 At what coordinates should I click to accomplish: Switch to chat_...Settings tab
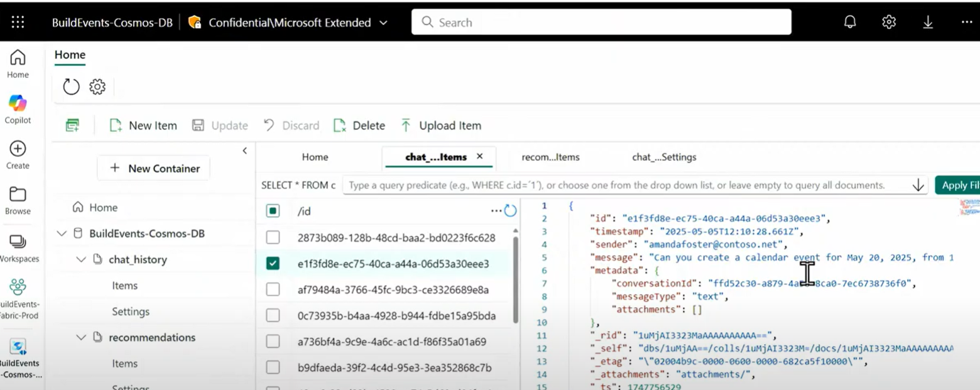[x=664, y=157]
